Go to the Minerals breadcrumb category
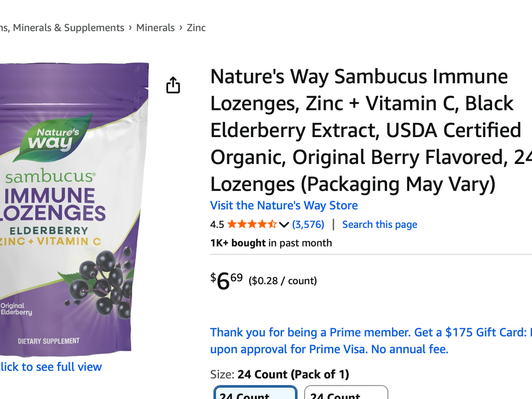The image size is (532, 399). tap(155, 27)
